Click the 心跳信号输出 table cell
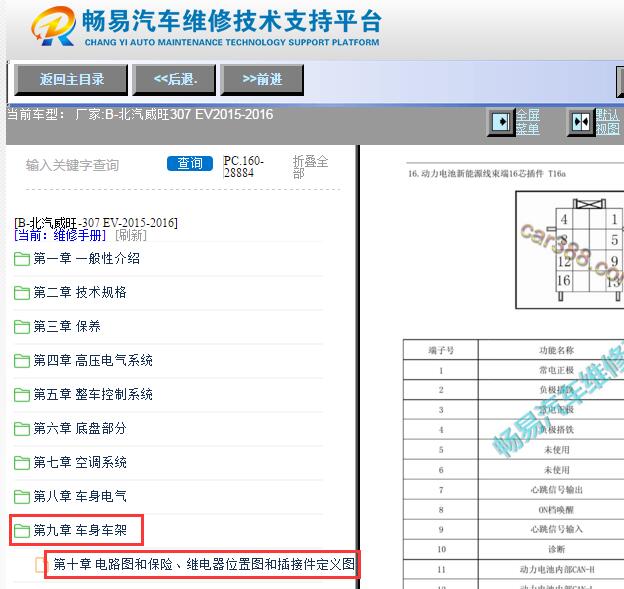This screenshot has width=624, height=589. click(x=556, y=490)
